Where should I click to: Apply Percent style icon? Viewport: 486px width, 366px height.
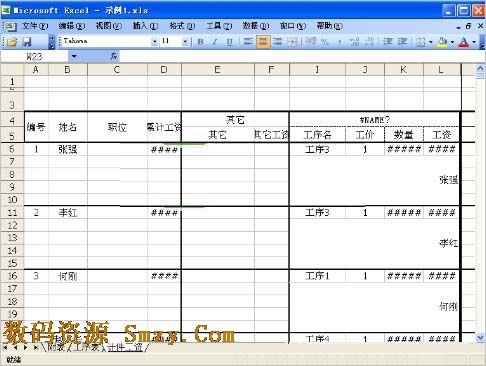[x=325, y=42]
